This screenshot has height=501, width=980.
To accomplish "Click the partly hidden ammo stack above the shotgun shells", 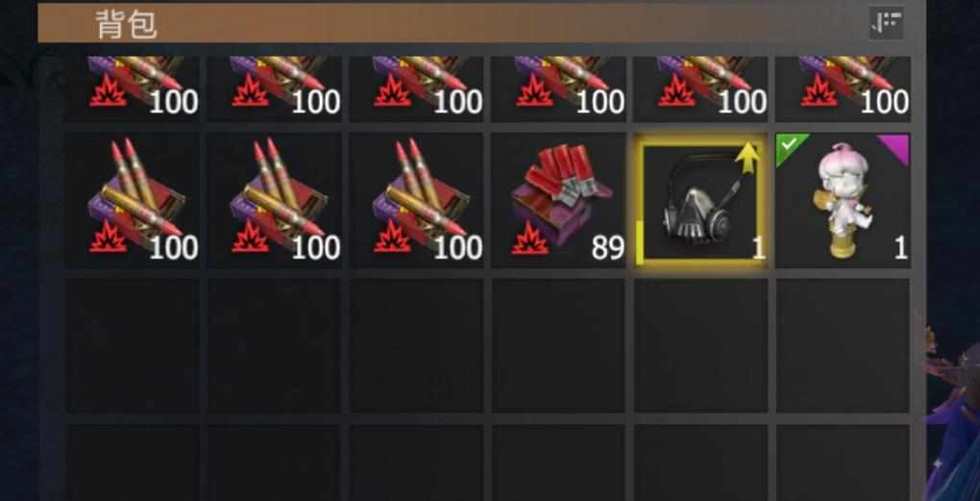I will tap(558, 88).
